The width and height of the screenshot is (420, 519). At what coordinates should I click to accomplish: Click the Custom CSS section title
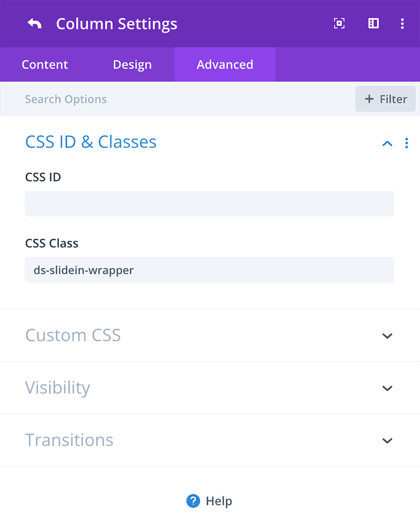coord(73,335)
